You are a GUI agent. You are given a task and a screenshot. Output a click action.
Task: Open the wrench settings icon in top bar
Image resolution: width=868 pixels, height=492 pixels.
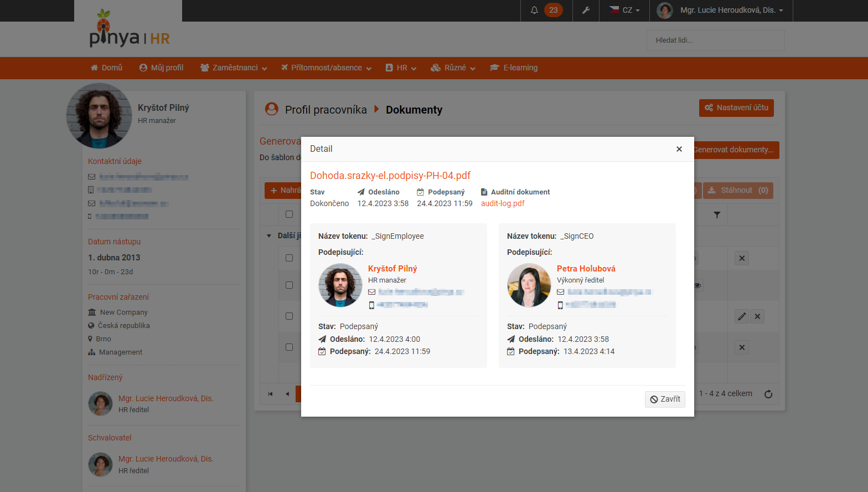click(x=586, y=10)
